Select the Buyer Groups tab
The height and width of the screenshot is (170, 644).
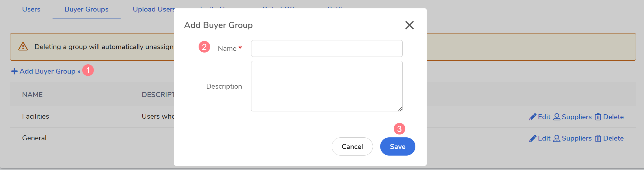[86, 9]
